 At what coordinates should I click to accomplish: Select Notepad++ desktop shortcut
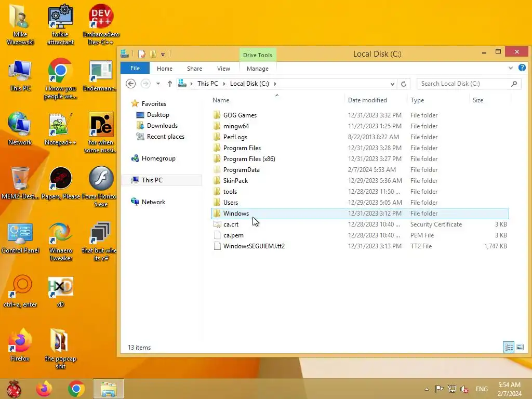click(x=60, y=129)
